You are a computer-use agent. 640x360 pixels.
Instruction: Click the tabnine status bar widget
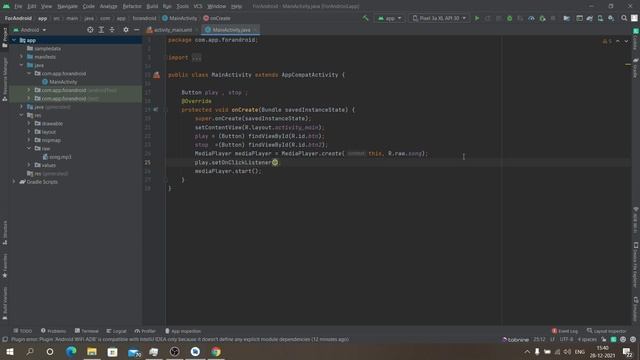(x=515, y=339)
